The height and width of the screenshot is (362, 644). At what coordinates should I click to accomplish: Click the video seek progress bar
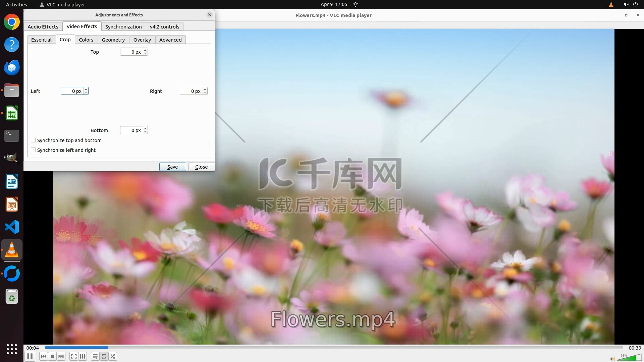pos(333,348)
